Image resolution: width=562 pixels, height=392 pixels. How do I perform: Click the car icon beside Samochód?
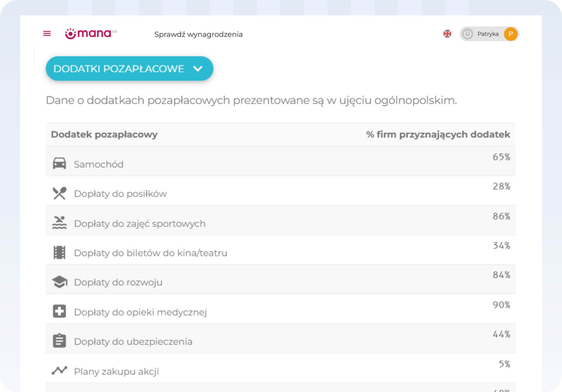point(59,163)
